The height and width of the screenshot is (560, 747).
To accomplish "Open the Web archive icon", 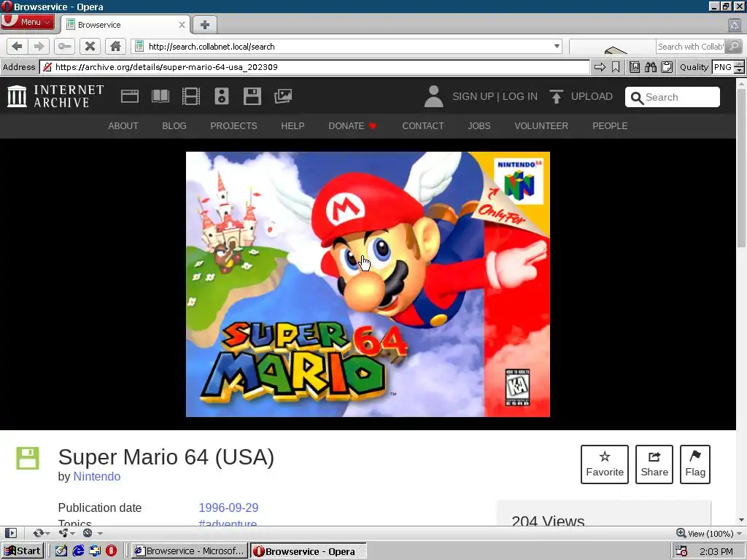I will [x=130, y=96].
